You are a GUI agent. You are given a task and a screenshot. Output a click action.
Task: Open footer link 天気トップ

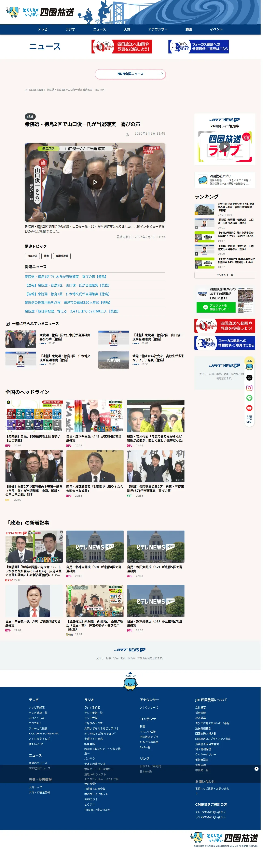tap(35, 788)
